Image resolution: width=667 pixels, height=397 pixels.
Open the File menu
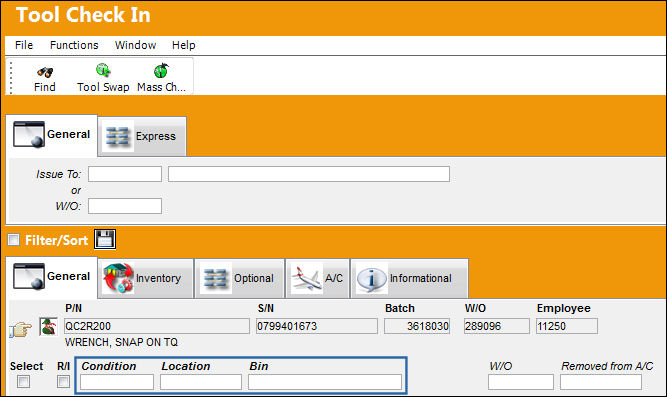point(24,45)
